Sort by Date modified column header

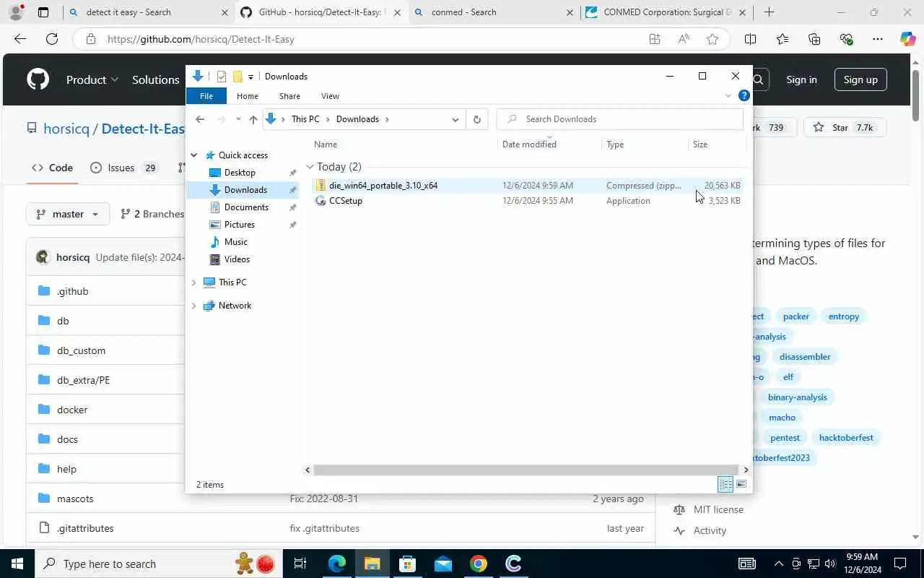[529, 144]
